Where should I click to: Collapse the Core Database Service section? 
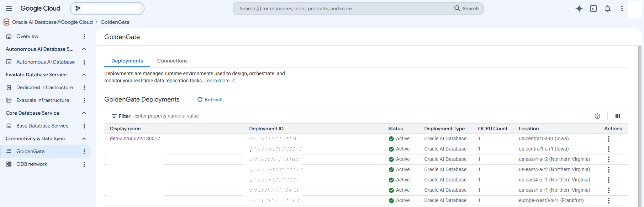84,113
